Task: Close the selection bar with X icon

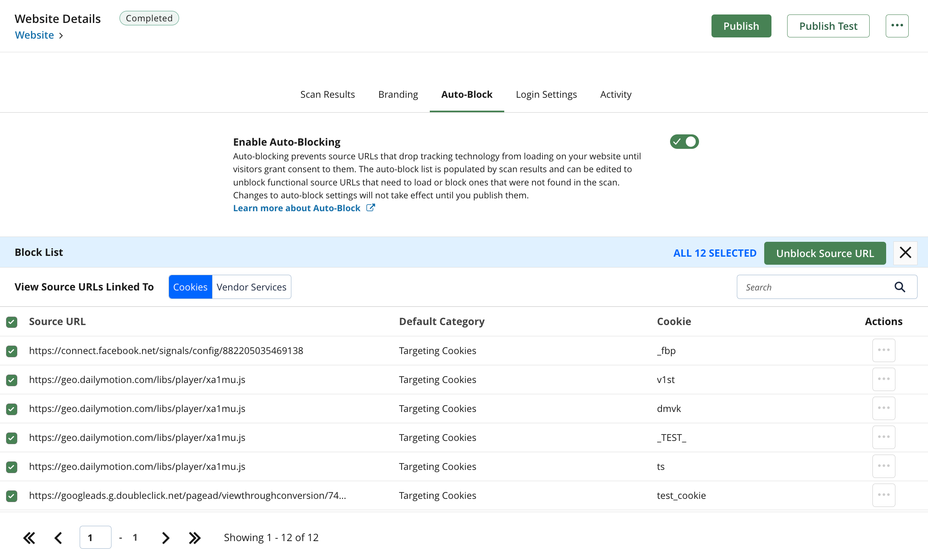Action: tap(905, 253)
